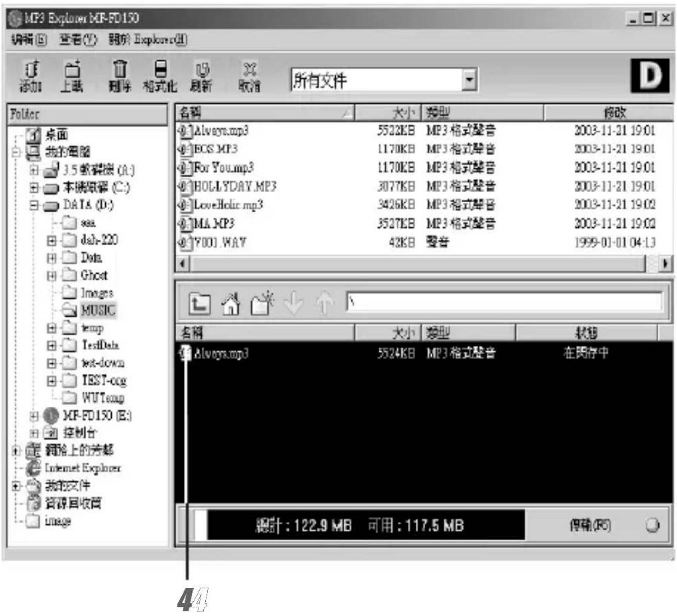
Task: Click the home (root) icon in device pane
Action: 231,303
